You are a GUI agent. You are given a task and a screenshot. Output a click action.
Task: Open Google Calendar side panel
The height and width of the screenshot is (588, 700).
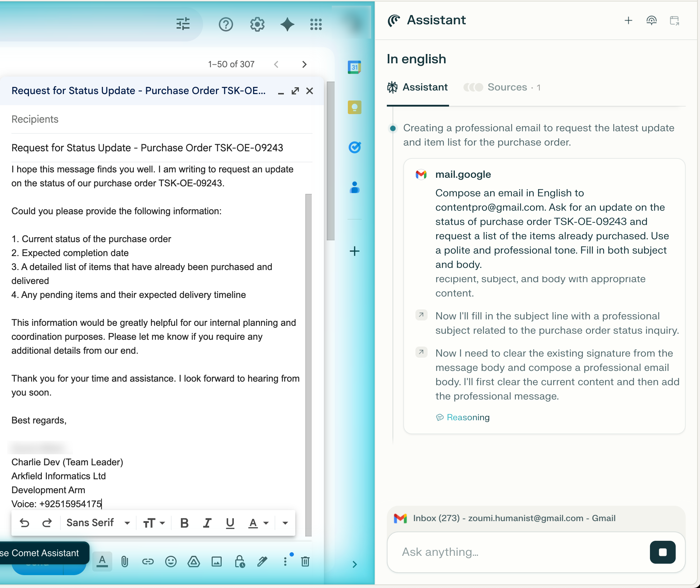point(354,67)
